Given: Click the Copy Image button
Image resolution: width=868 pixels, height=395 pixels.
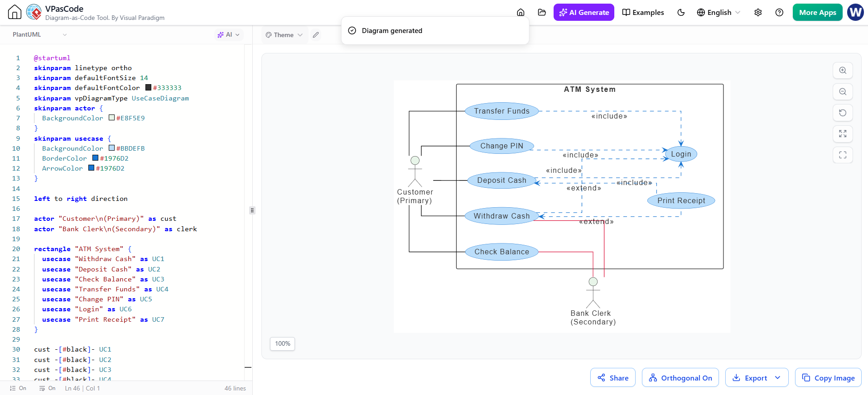Looking at the screenshot, I should click(x=828, y=378).
